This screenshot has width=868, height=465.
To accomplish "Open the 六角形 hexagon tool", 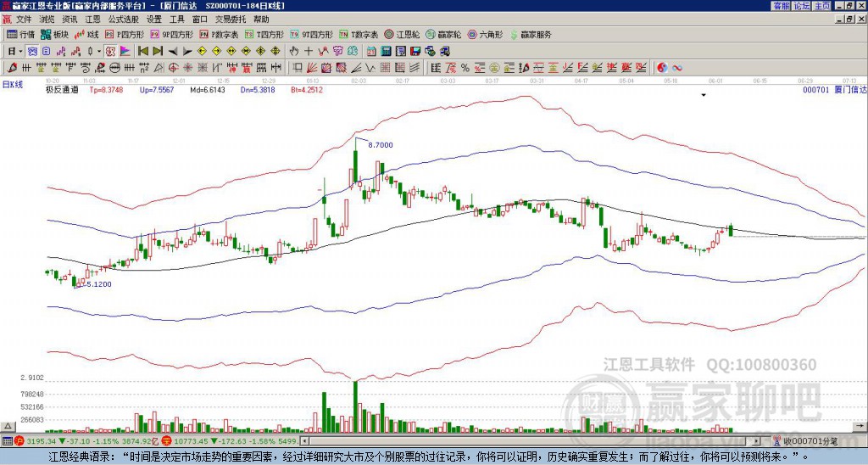I will pyautogui.click(x=485, y=34).
